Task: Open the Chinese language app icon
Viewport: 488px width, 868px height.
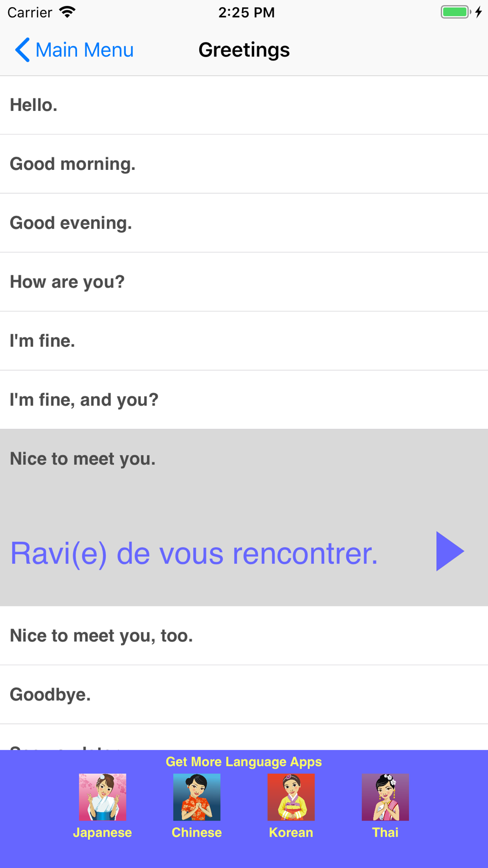Action: (x=197, y=797)
